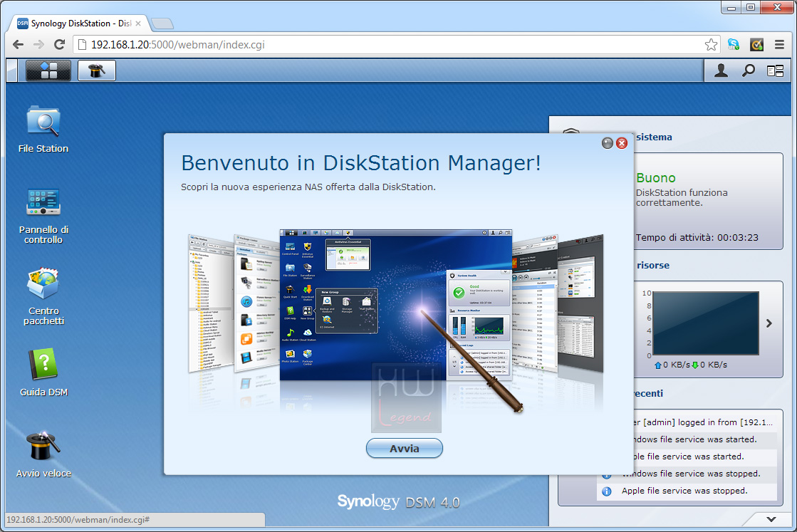
Task: Click the yellow checkmark extension icon
Action: pos(757,45)
